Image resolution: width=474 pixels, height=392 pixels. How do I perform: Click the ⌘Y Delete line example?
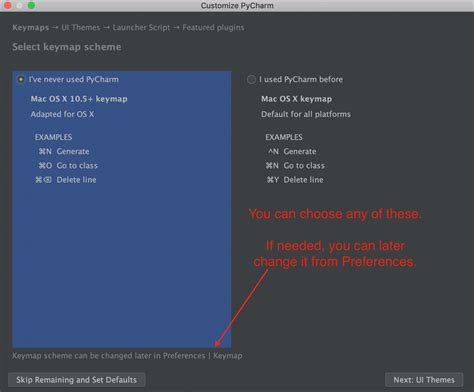point(295,180)
